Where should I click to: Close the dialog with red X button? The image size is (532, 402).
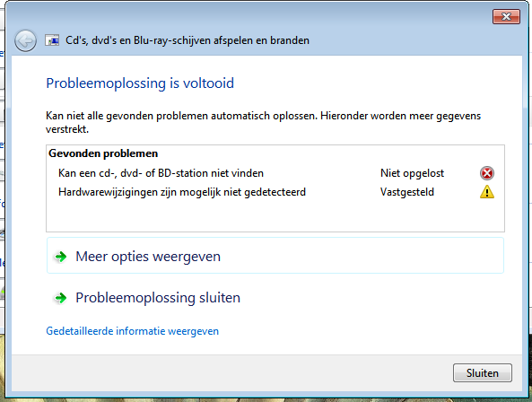(x=506, y=17)
